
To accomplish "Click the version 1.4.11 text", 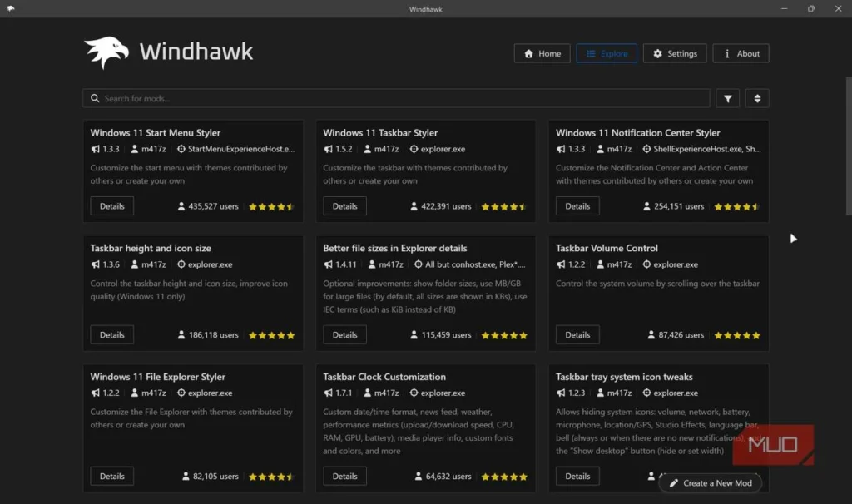I will point(346,264).
